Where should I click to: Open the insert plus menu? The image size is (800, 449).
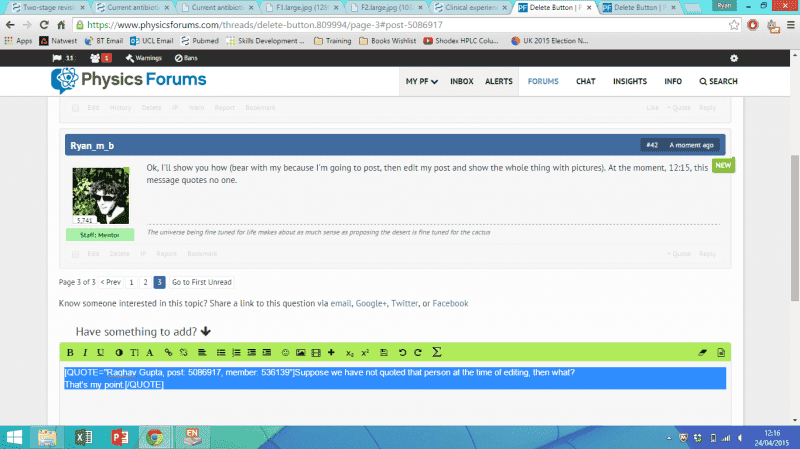(x=331, y=353)
